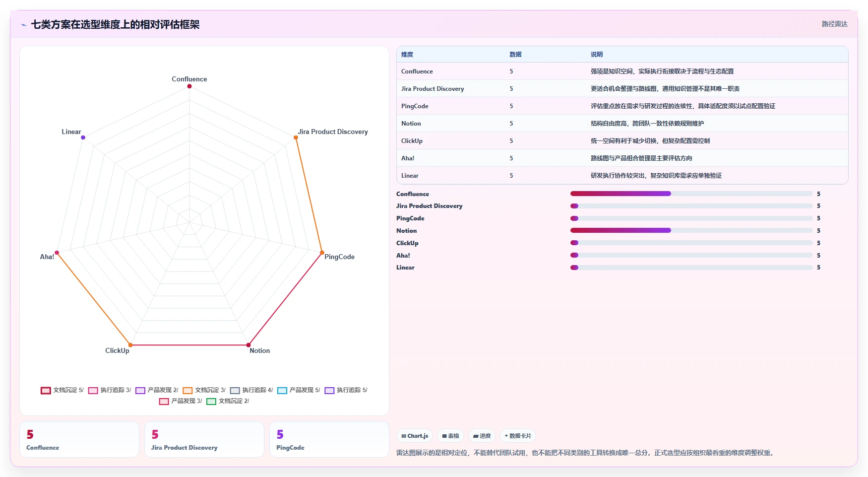Click the 进度 chip
The width and height of the screenshot is (868, 477).
pyautogui.click(x=482, y=436)
